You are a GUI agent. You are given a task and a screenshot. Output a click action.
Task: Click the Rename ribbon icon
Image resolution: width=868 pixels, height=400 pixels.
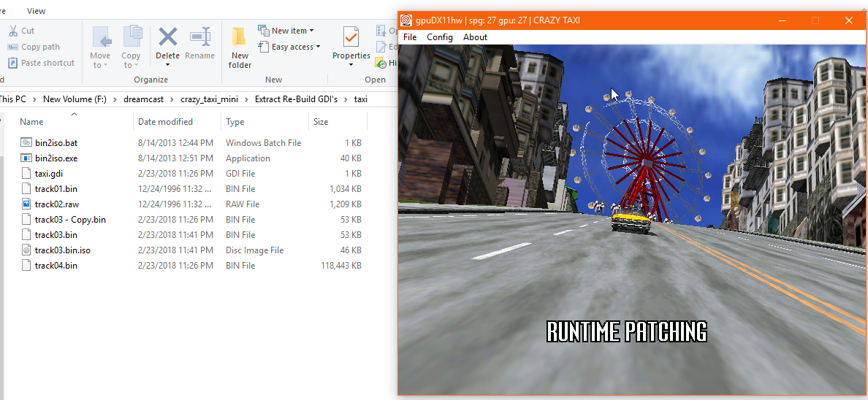pos(200,37)
